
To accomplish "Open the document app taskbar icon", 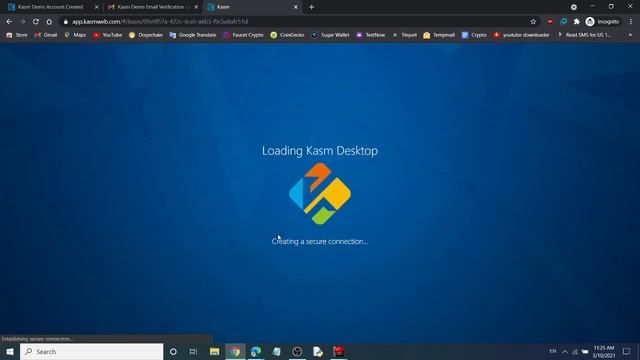I will click(x=318, y=351).
